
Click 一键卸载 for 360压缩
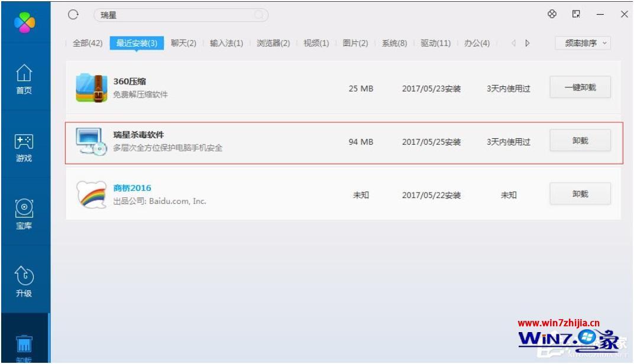pos(580,87)
